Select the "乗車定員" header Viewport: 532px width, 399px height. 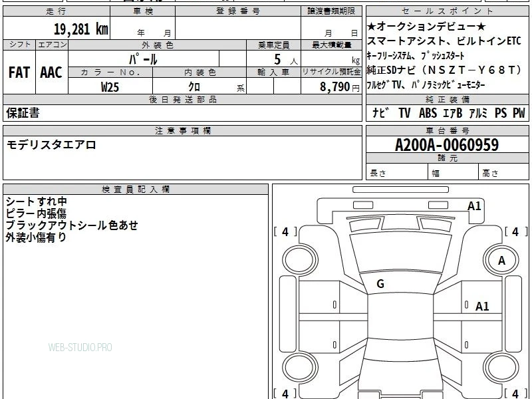[273, 45]
